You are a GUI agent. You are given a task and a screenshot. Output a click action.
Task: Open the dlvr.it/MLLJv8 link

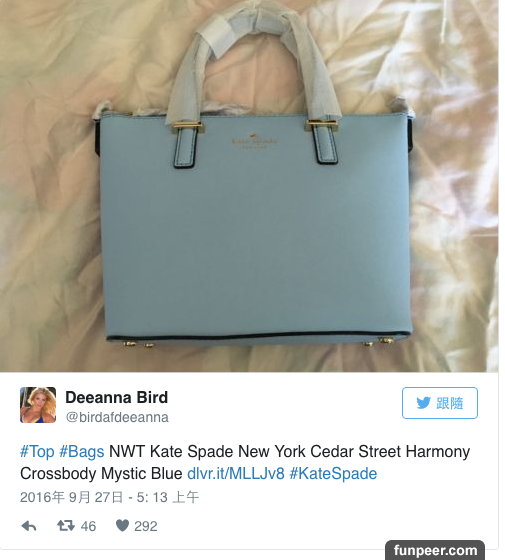(236, 474)
